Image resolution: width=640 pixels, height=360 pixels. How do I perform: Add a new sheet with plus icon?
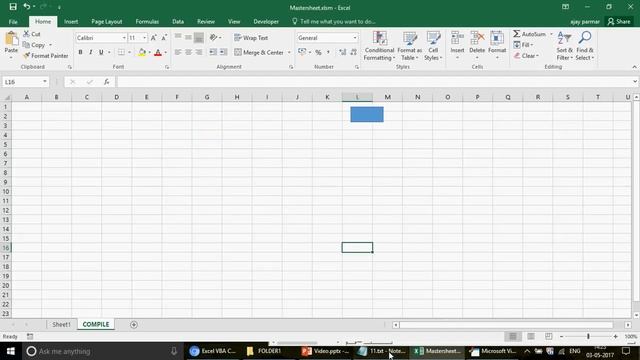point(133,324)
